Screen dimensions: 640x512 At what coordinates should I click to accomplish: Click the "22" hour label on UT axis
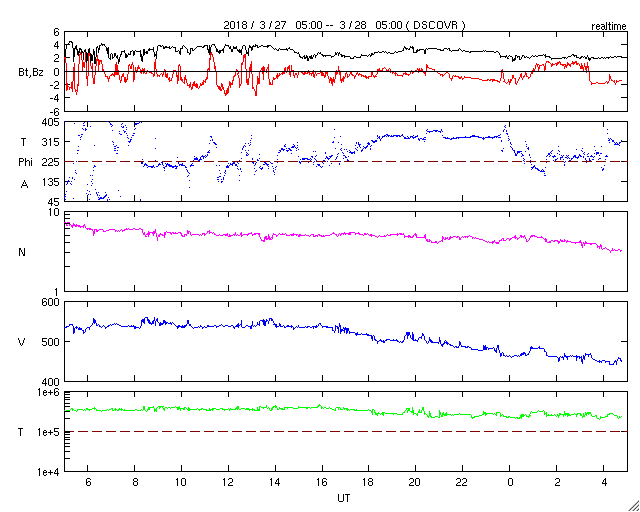point(462,482)
